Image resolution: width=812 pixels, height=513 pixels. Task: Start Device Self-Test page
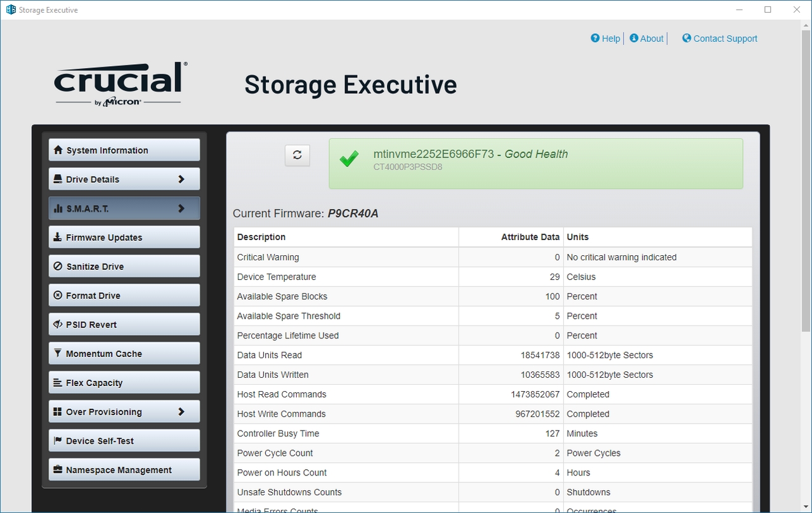[x=124, y=441]
